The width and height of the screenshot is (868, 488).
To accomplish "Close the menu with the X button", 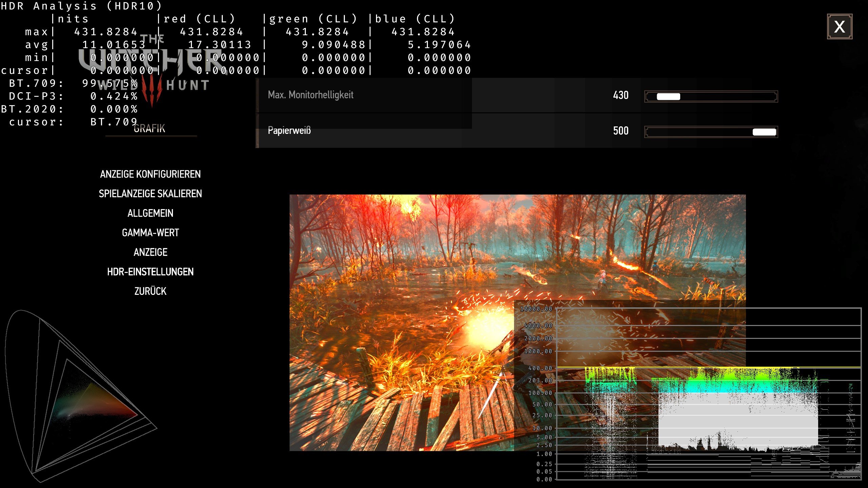I will click(x=840, y=26).
